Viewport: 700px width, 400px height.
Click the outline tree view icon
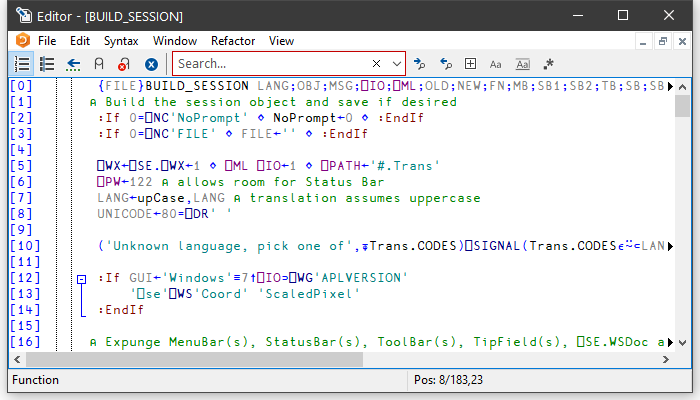[x=47, y=64]
